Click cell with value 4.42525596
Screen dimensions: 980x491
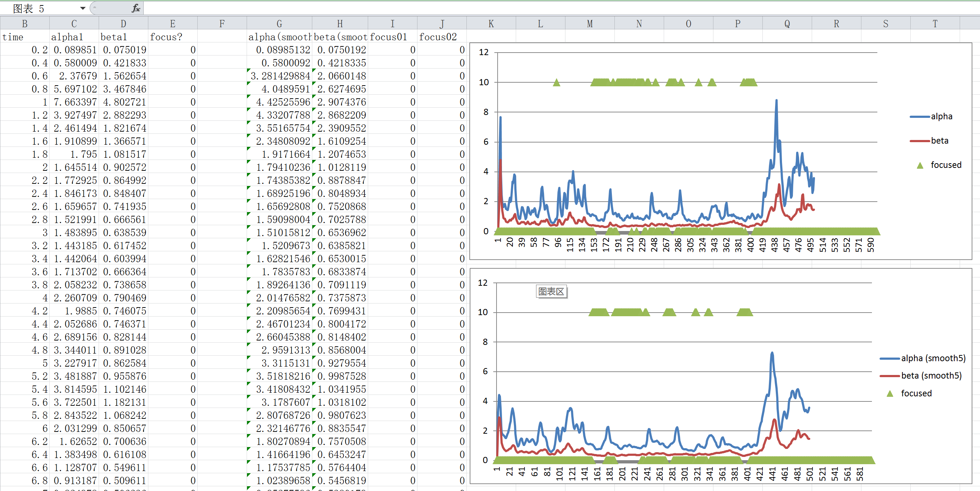pyautogui.click(x=279, y=102)
